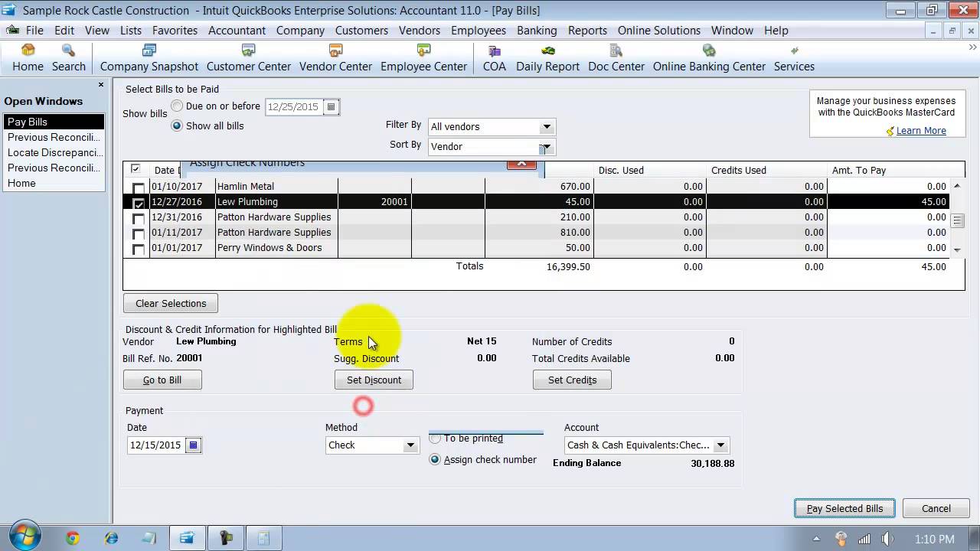
Task: Click the due date input field
Action: (x=294, y=106)
